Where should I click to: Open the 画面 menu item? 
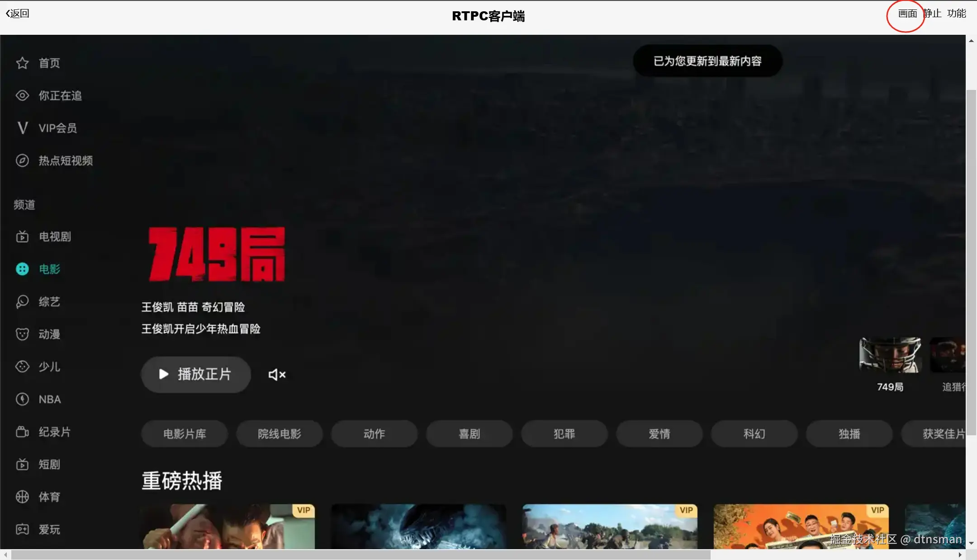(907, 14)
